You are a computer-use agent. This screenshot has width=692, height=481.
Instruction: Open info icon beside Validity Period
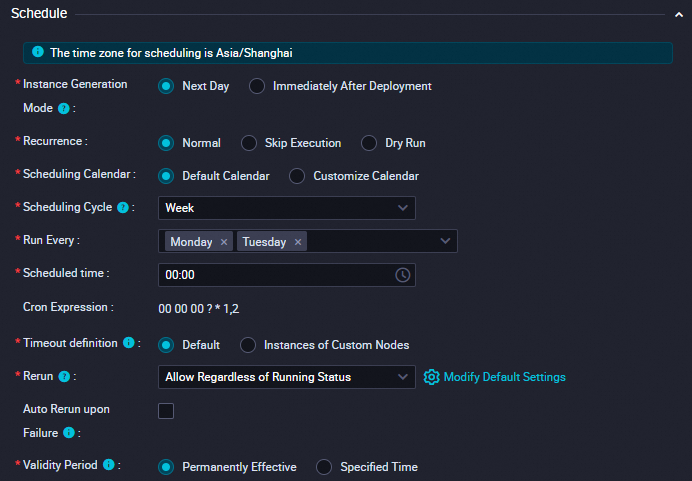(x=109, y=464)
